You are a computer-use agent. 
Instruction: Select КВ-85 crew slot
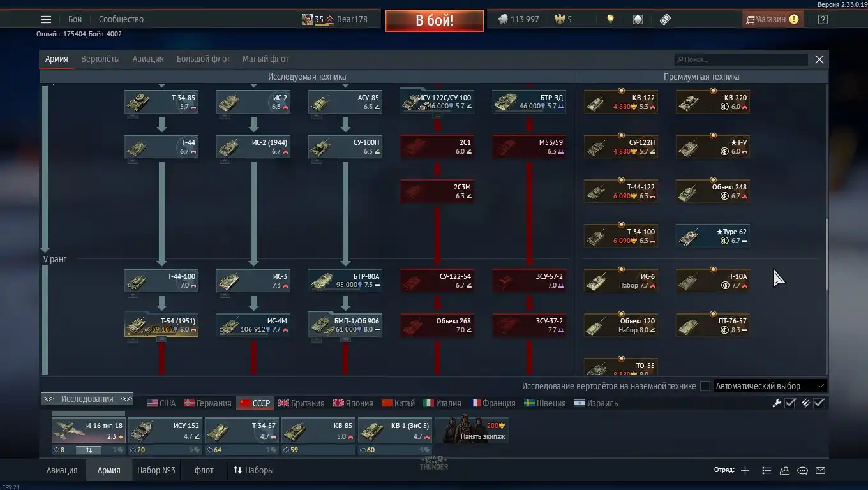point(318,431)
